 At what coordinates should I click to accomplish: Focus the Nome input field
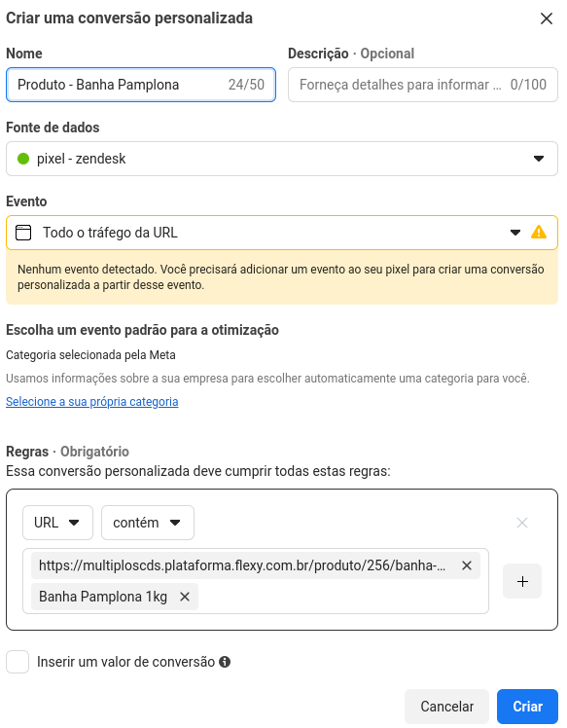(141, 85)
